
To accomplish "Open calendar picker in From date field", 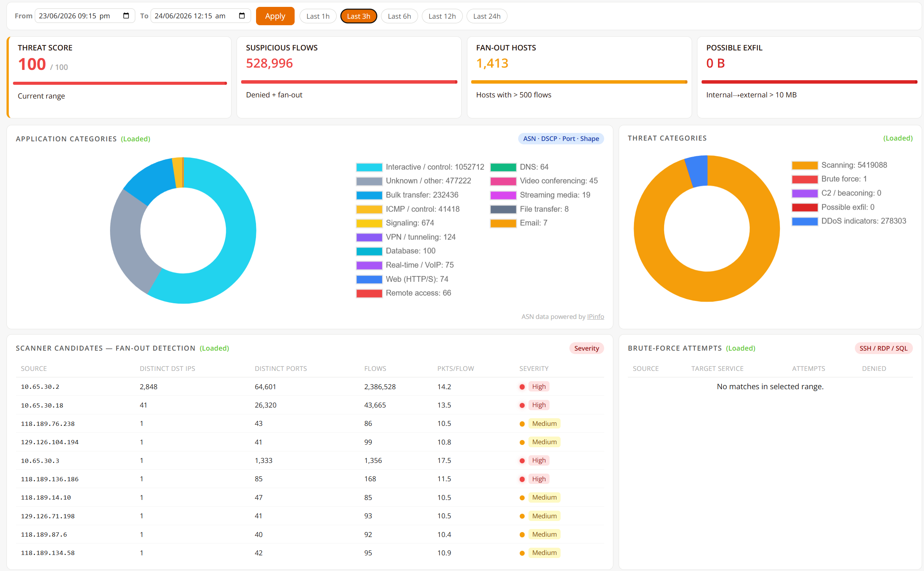I will tap(126, 16).
